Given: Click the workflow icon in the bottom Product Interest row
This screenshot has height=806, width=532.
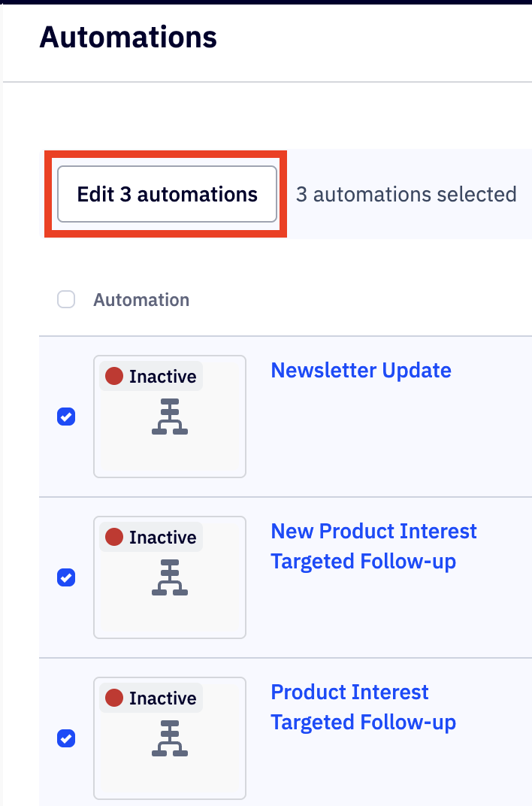Looking at the screenshot, I should [x=170, y=739].
